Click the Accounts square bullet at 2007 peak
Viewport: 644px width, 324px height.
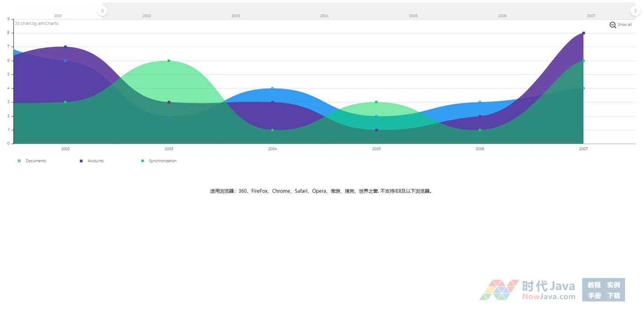pyautogui.click(x=583, y=33)
